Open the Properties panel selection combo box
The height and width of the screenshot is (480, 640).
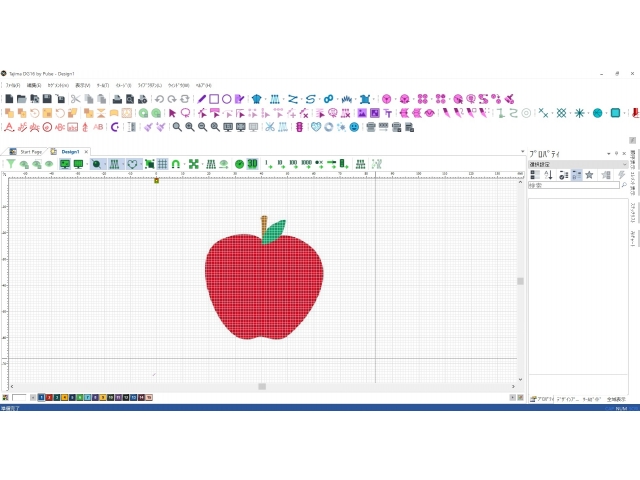[578, 164]
